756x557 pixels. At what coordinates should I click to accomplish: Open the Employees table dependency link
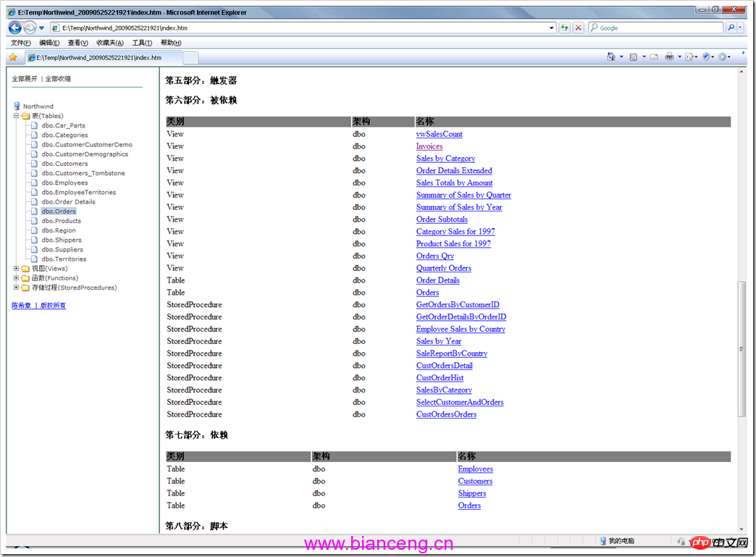point(475,469)
